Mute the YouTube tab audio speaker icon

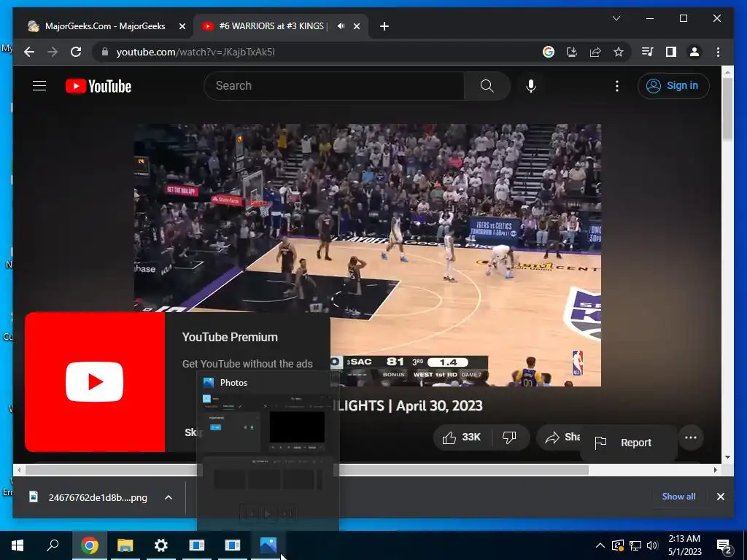click(341, 26)
